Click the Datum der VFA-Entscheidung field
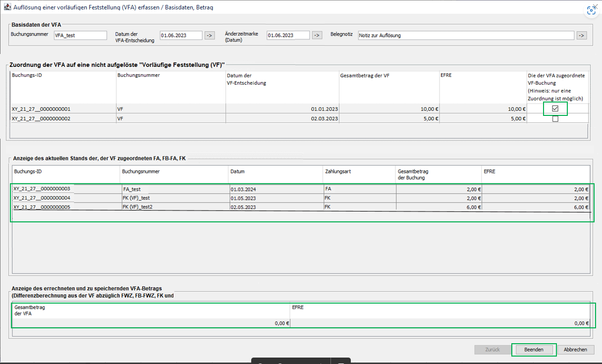602x364 pixels. click(x=181, y=35)
